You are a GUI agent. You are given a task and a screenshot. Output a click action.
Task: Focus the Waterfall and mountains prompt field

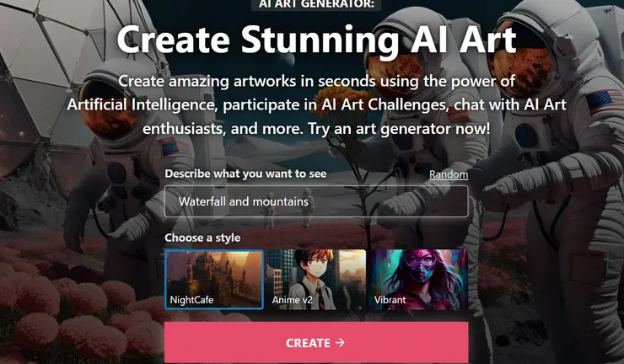(x=316, y=201)
